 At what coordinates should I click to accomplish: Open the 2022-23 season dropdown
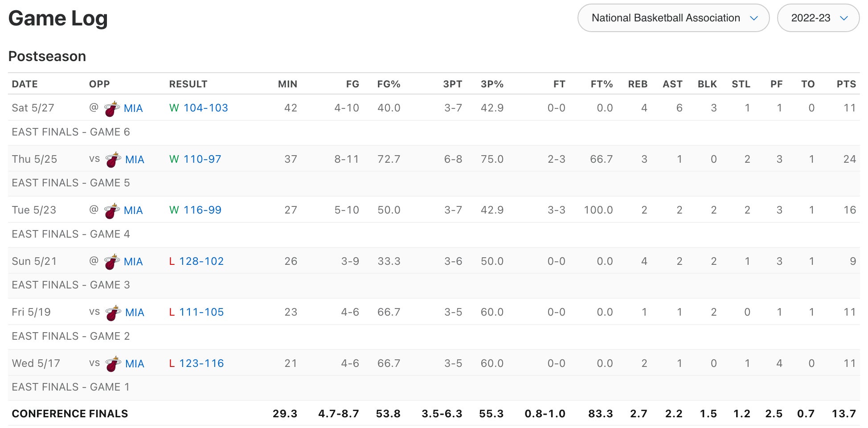tap(818, 18)
